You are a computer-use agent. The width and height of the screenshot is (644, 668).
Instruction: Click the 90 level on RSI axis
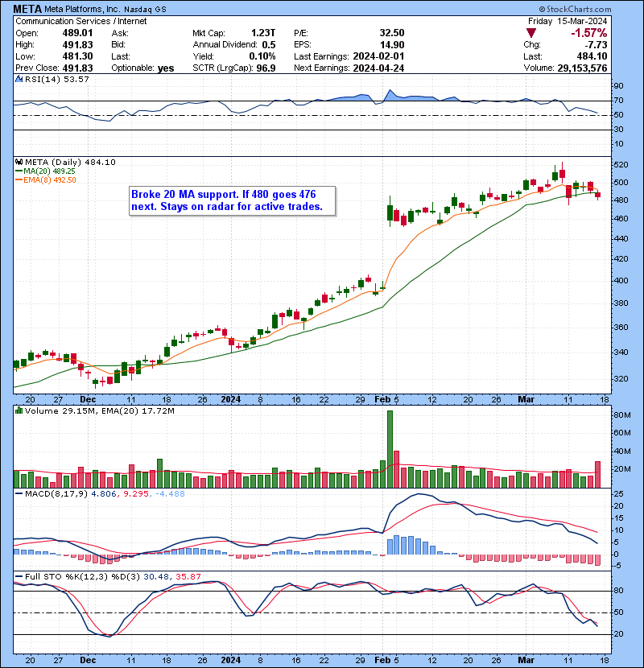pos(618,86)
